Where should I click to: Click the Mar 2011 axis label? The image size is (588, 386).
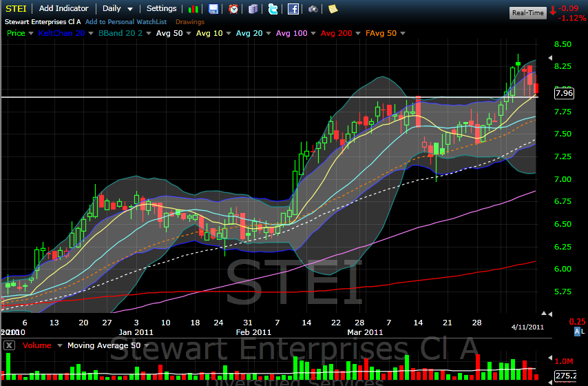coord(365,332)
